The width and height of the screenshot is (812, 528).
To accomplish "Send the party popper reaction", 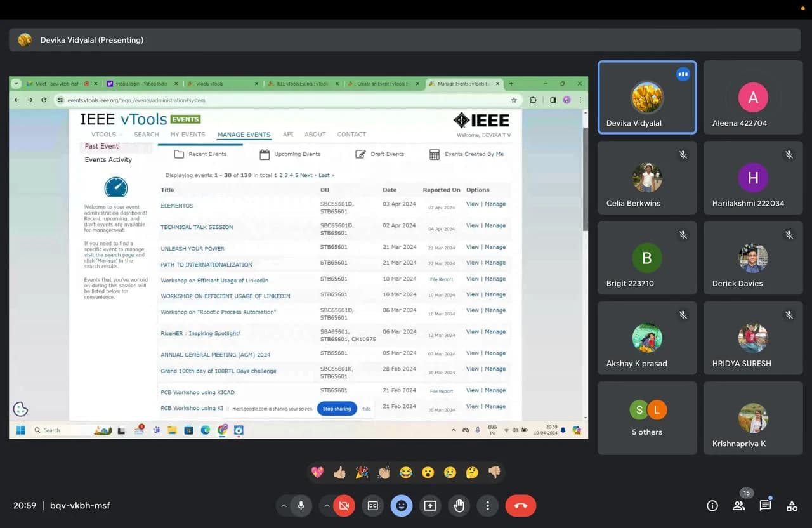I will [362, 472].
